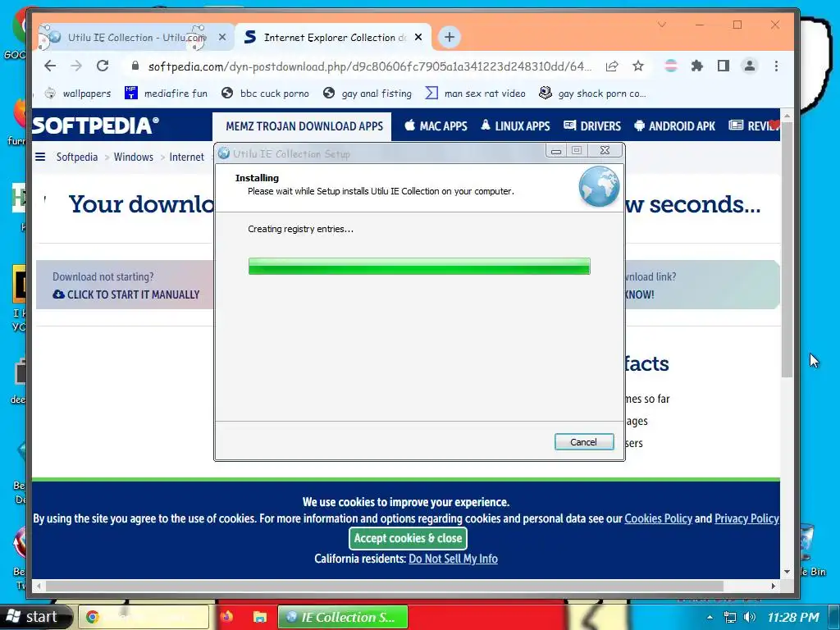Go back with the Chrome back arrow
Screen dimensions: 840x630
coord(50,66)
